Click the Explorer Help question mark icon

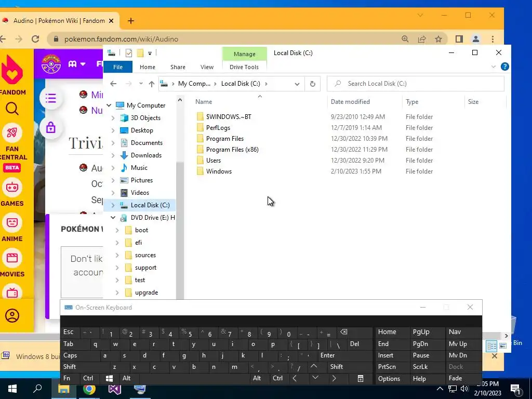[x=504, y=66]
